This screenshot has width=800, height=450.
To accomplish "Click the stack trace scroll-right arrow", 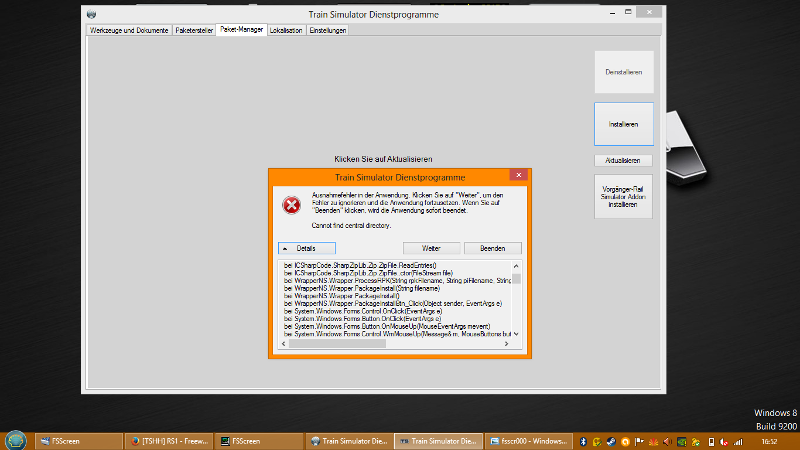I will tap(506, 344).
